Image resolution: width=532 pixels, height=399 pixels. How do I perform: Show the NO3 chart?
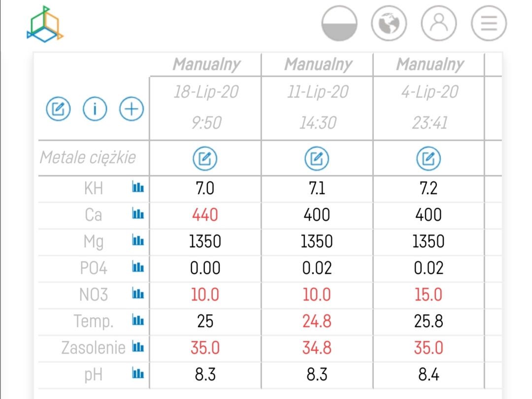point(138,294)
